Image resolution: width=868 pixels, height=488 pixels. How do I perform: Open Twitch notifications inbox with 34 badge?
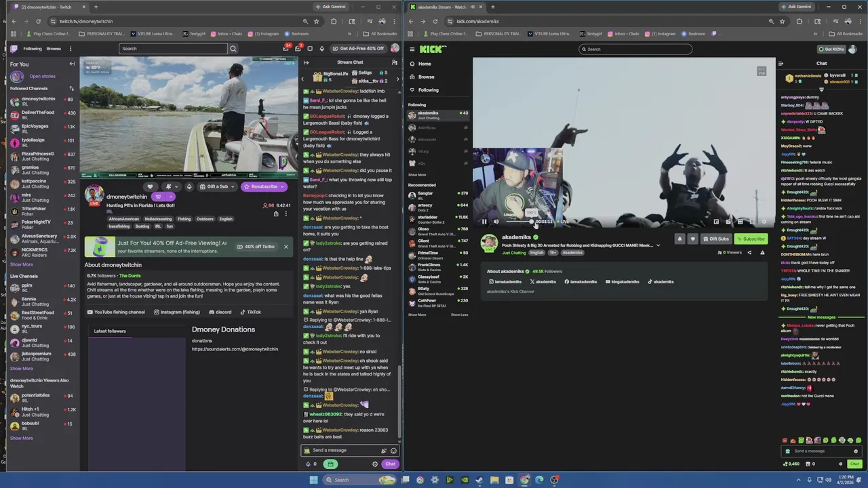coord(285,49)
